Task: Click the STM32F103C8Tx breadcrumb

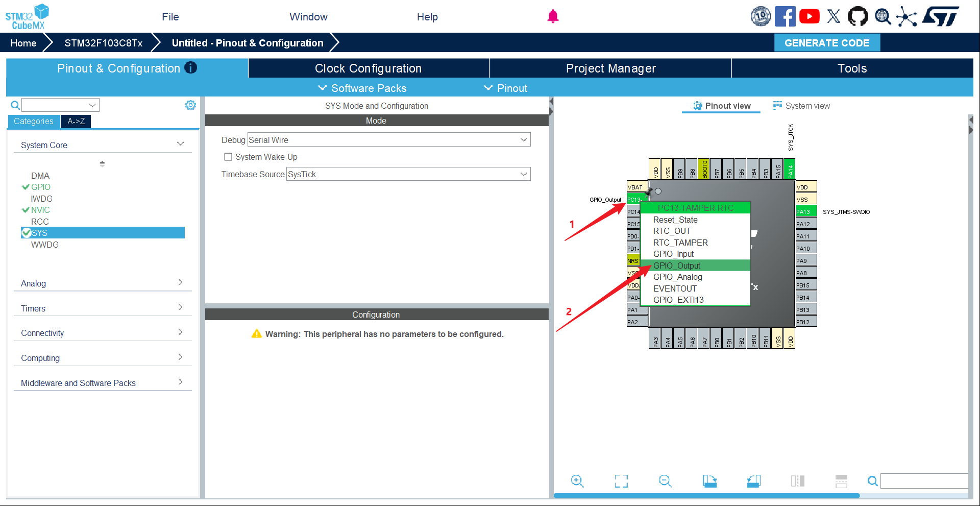Action: point(104,43)
